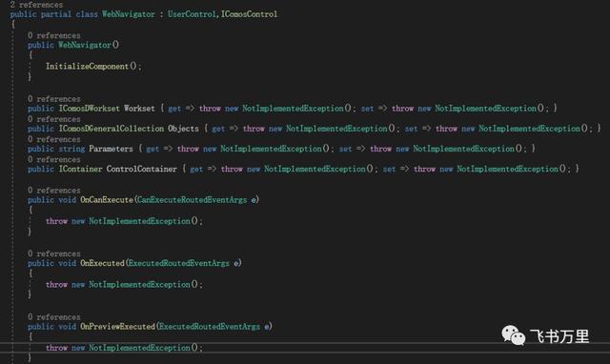Viewport: 610px width, 364px height.
Task: Click NotImplementedException inside the OnExecuted body
Action: coord(139,285)
